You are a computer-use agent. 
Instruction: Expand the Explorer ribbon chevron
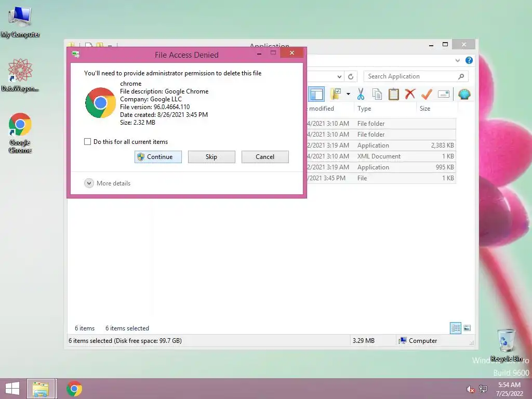pos(457,60)
